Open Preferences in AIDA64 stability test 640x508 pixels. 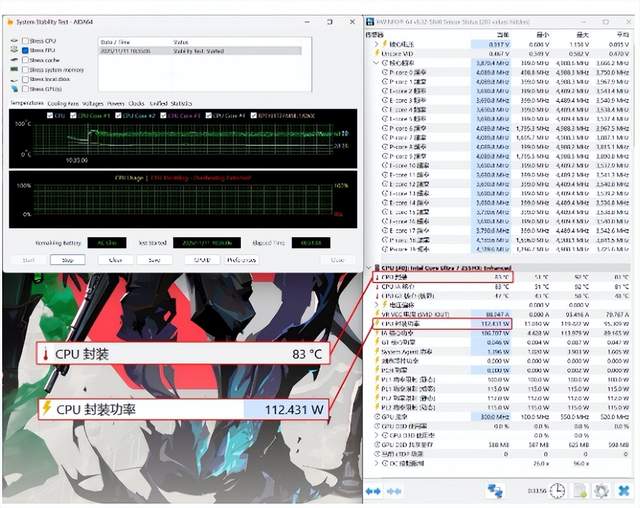tap(241, 260)
